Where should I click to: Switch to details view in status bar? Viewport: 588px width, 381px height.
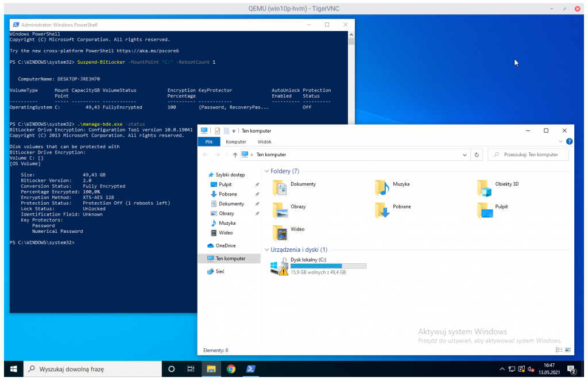point(559,350)
